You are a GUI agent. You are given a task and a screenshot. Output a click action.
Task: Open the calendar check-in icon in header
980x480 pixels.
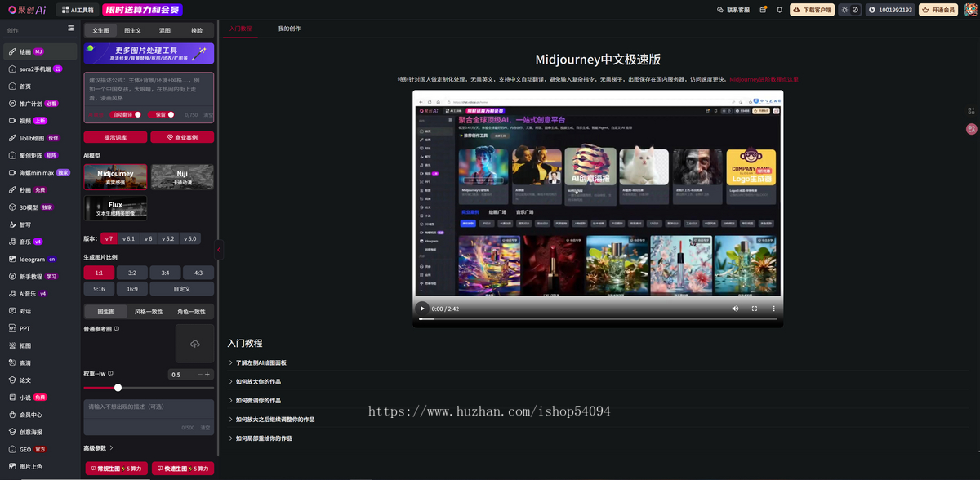coord(763,10)
